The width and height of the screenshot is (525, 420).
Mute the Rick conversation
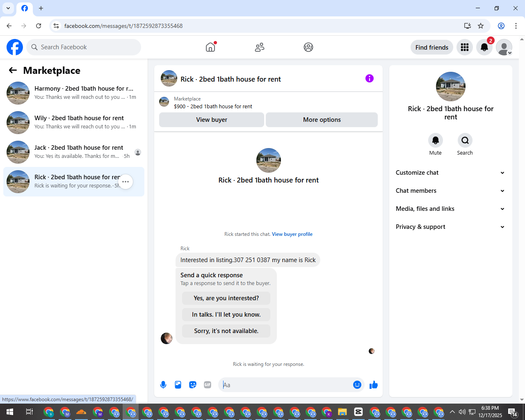(436, 140)
